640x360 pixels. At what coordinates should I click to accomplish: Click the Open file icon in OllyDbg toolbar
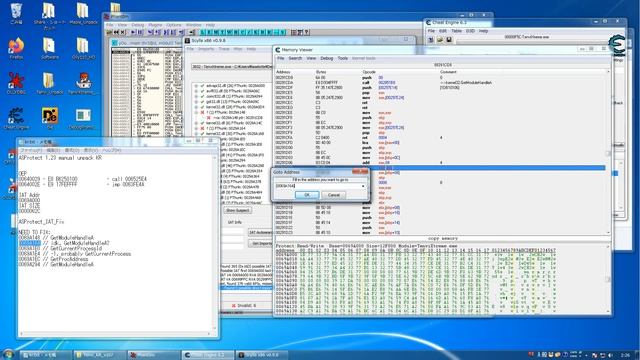109,32
